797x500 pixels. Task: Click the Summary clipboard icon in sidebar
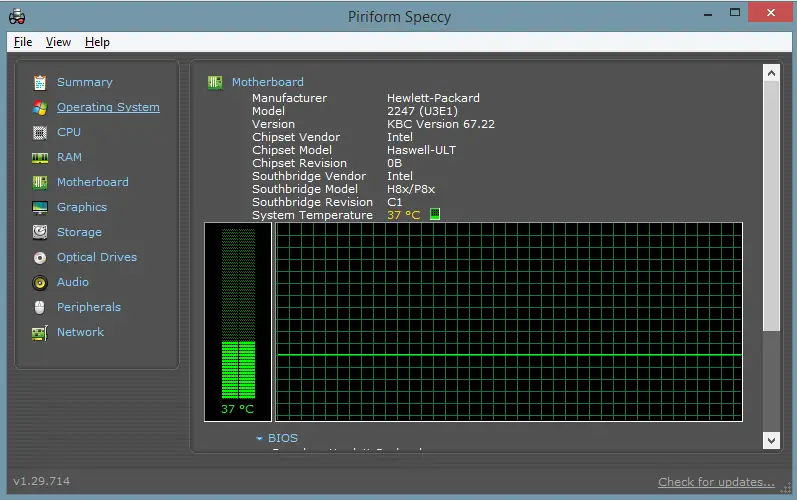[x=40, y=82]
